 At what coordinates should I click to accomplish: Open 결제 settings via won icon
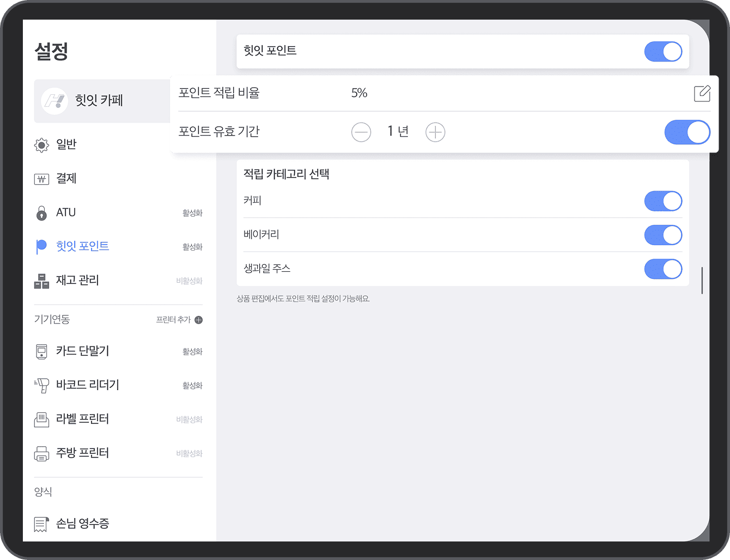[41, 179]
